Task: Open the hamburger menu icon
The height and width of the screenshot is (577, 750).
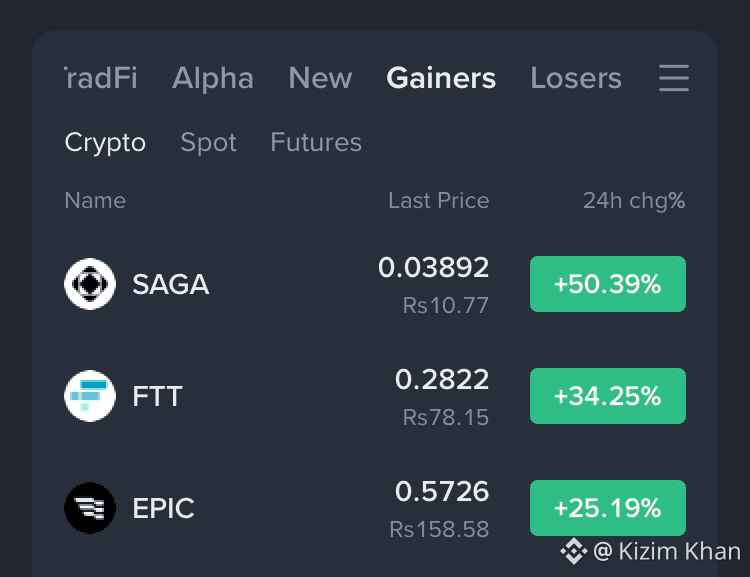Action: point(673,78)
